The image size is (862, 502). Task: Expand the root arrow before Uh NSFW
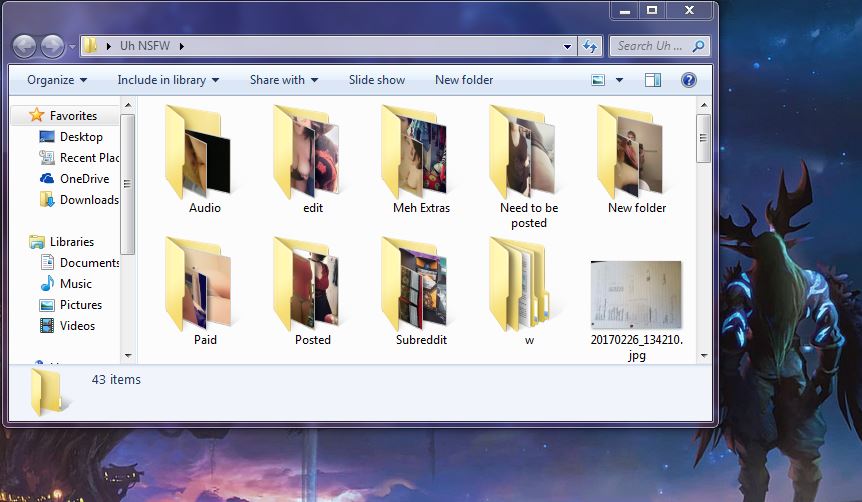point(109,46)
